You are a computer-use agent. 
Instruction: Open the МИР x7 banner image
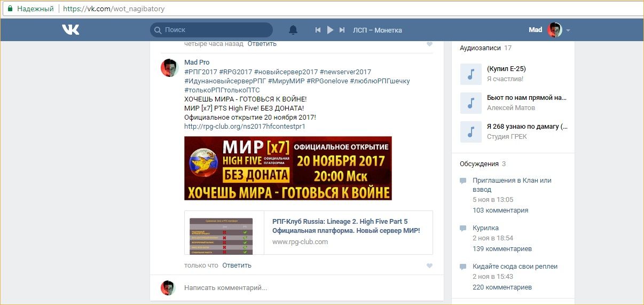click(x=288, y=168)
